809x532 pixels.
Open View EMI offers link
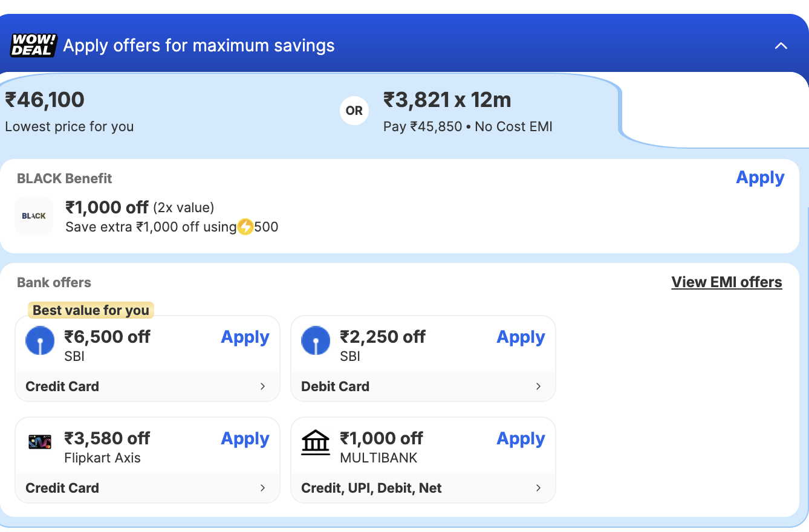[x=727, y=282]
